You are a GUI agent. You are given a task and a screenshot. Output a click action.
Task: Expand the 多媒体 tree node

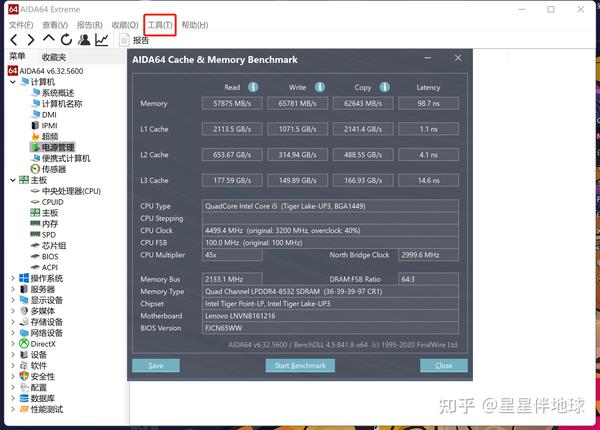(x=13, y=311)
